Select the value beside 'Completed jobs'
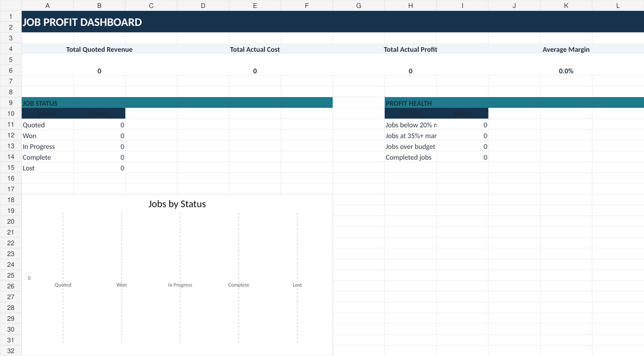The width and height of the screenshot is (644, 356). click(463, 157)
